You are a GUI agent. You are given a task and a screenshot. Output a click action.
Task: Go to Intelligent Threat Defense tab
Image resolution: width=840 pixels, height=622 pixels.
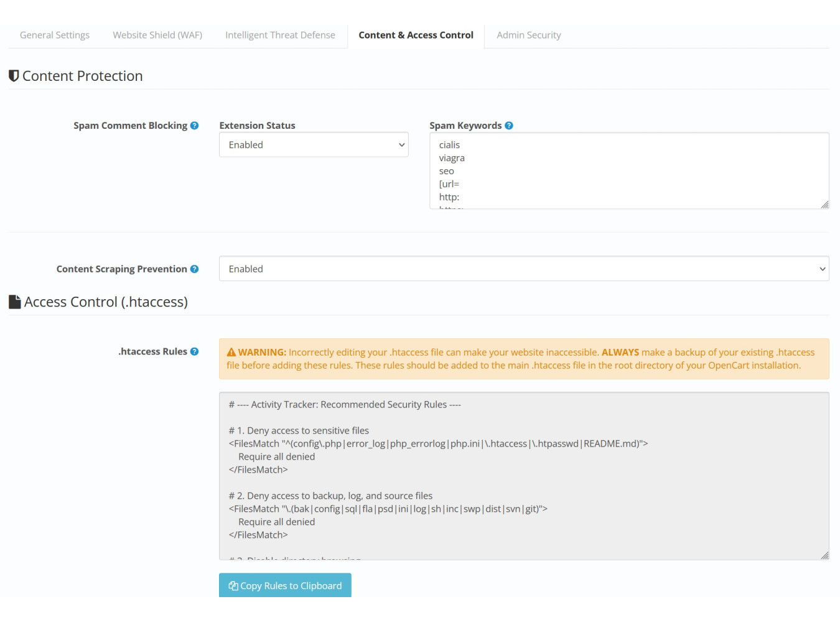coord(280,35)
